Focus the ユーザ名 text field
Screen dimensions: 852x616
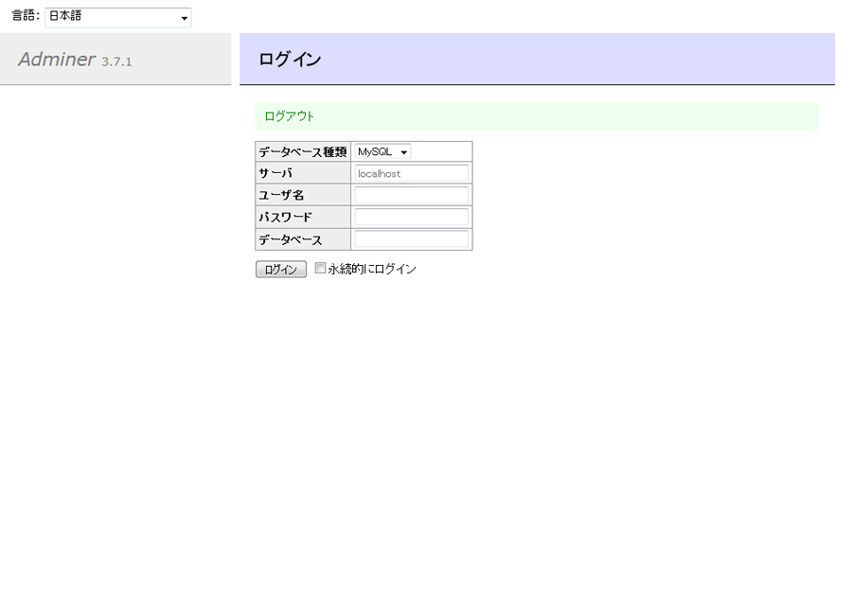pyautogui.click(x=411, y=195)
